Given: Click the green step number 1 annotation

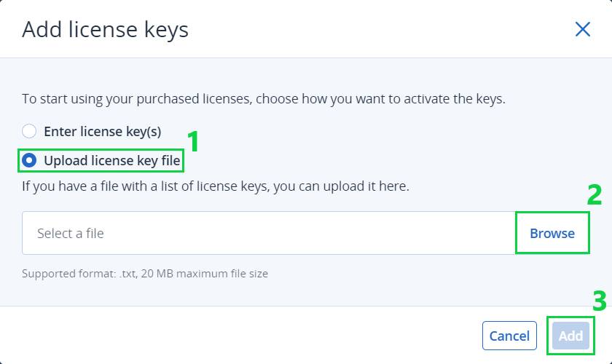Looking at the screenshot, I should (193, 141).
